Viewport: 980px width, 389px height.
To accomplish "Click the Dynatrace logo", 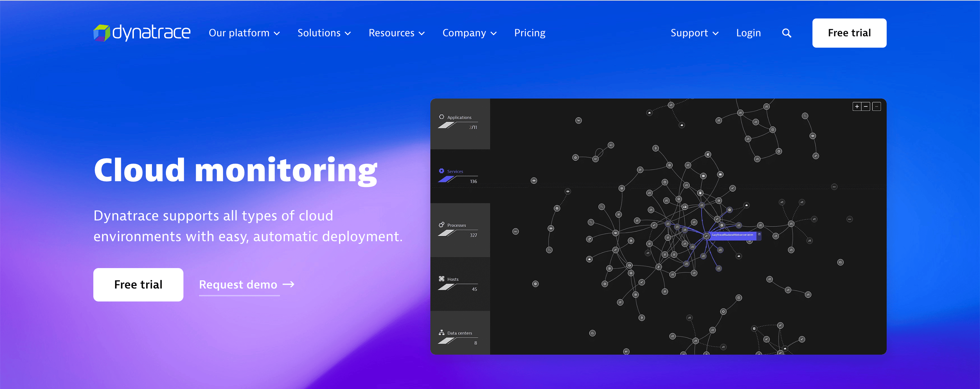I will (x=142, y=33).
